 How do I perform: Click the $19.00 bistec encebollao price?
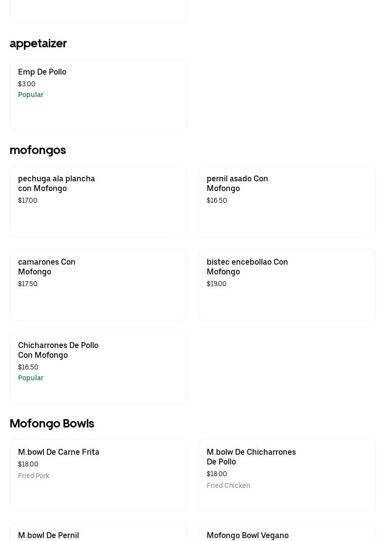(x=216, y=284)
